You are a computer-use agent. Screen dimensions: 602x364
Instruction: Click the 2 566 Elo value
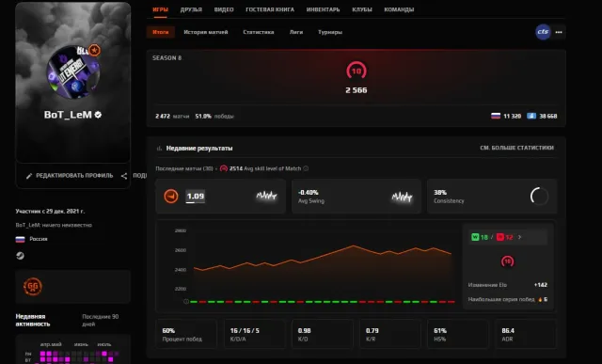tap(356, 90)
